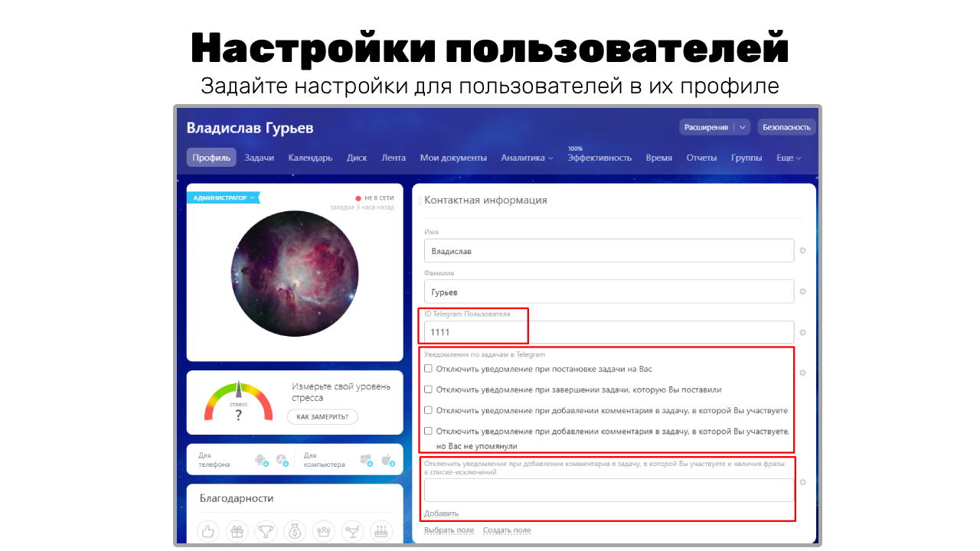Open gear settings for the Имя field
Screen dimensions: 980x551
pos(803,250)
